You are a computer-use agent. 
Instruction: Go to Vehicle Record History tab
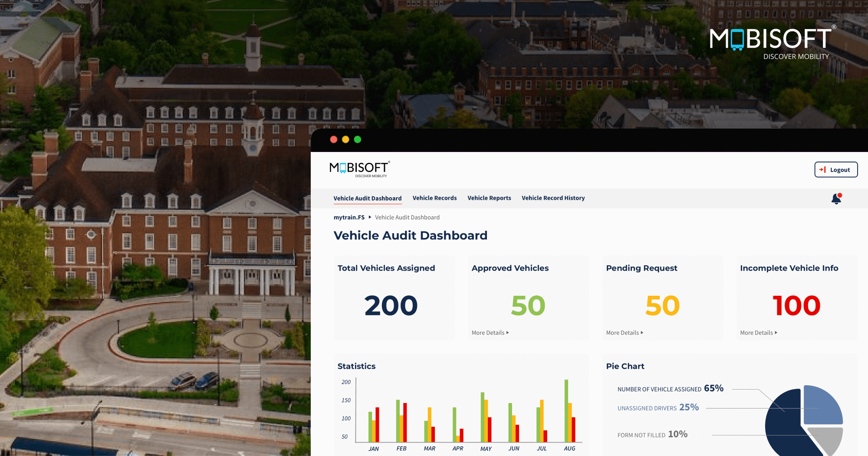click(x=553, y=198)
